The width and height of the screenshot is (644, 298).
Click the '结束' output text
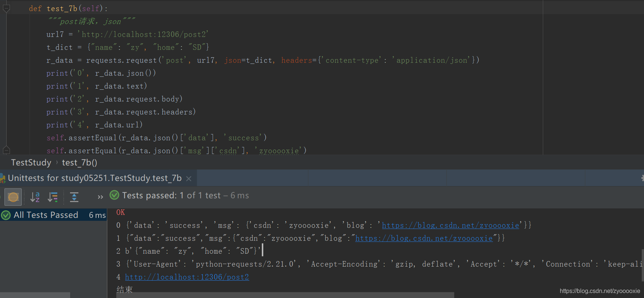(x=124, y=290)
